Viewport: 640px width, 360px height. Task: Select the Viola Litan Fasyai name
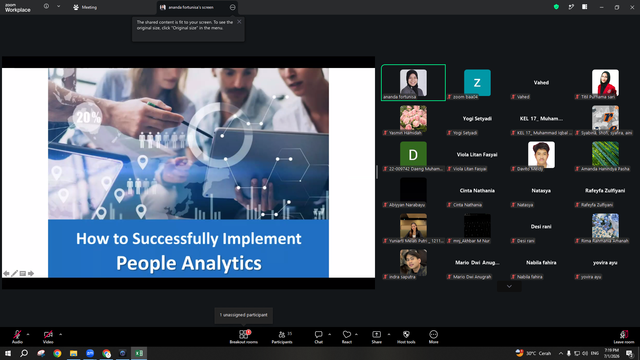pyautogui.click(x=477, y=154)
